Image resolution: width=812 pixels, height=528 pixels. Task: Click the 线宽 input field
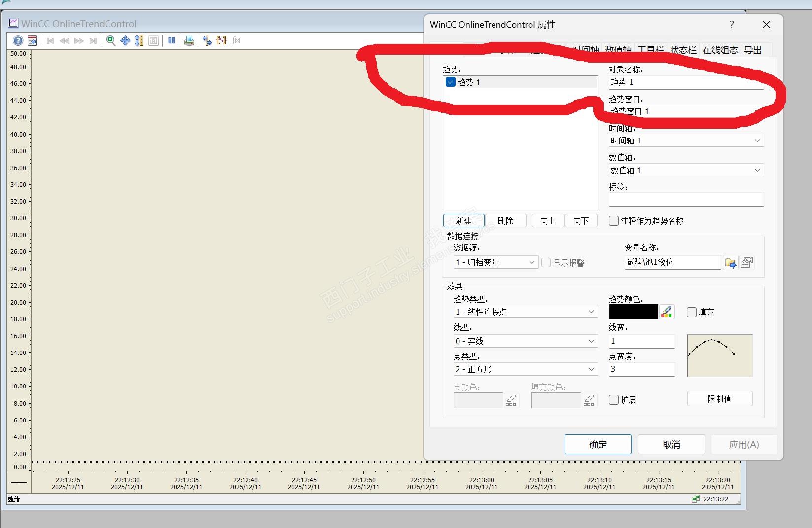pos(642,341)
